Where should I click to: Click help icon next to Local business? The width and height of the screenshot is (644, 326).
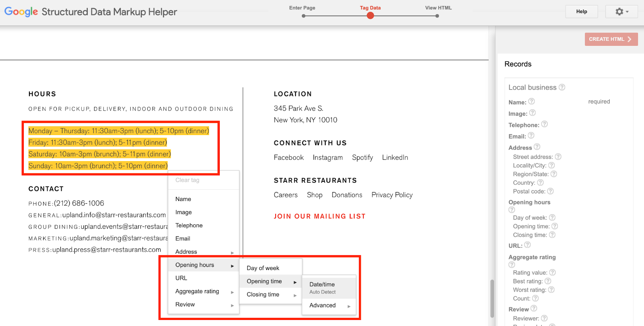[x=562, y=87]
